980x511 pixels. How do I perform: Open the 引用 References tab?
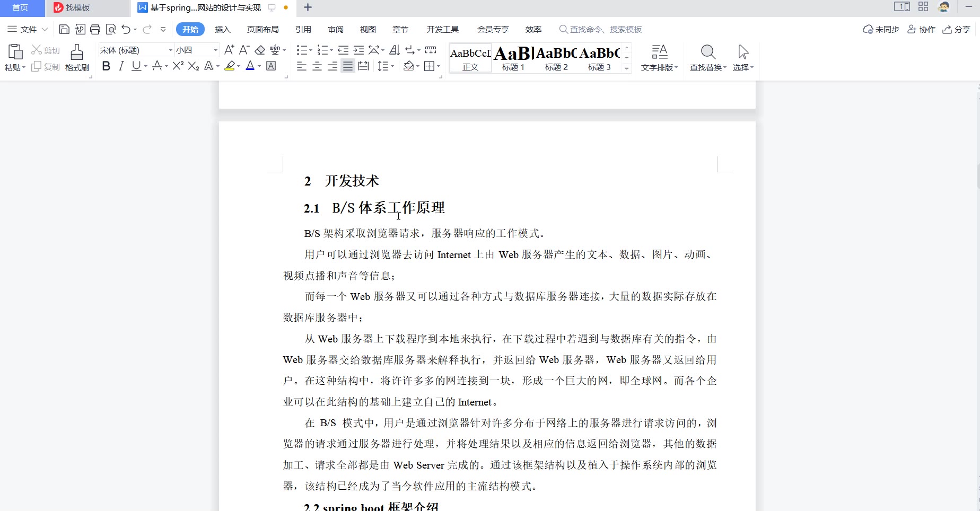[303, 29]
